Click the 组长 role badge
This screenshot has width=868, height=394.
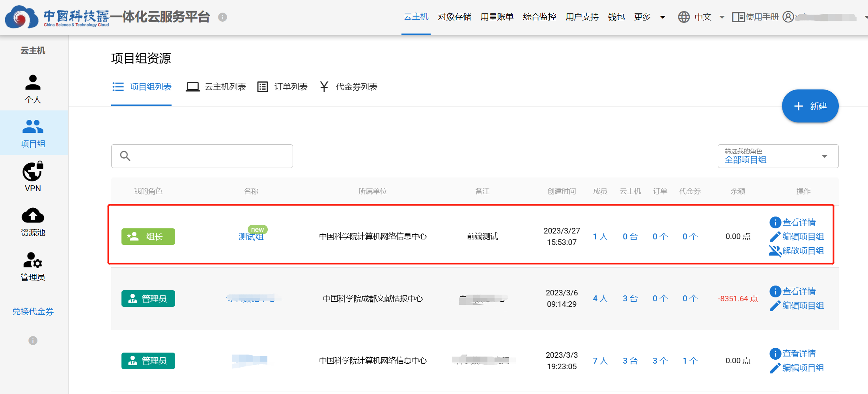(148, 237)
